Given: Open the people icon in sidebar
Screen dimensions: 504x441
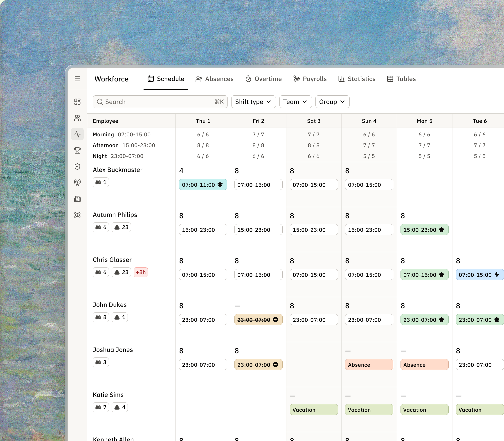Looking at the screenshot, I should (77, 118).
